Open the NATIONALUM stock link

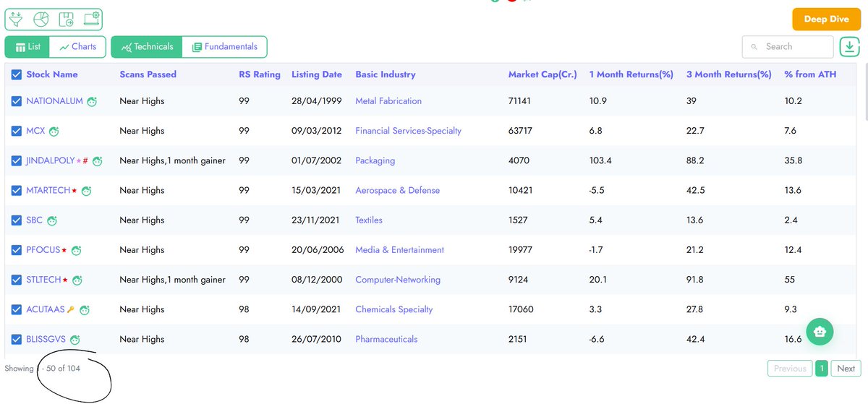tap(55, 101)
